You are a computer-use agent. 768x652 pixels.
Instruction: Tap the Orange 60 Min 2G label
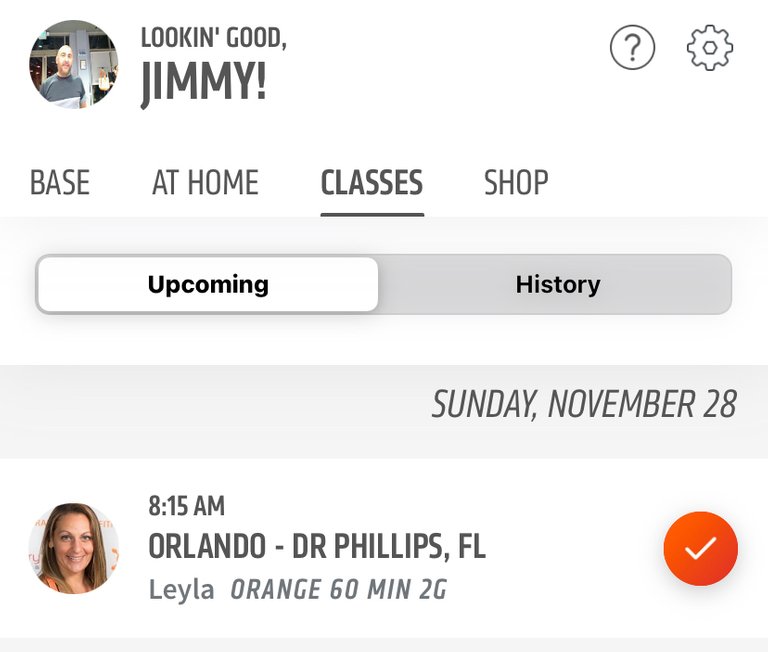tap(338, 589)
